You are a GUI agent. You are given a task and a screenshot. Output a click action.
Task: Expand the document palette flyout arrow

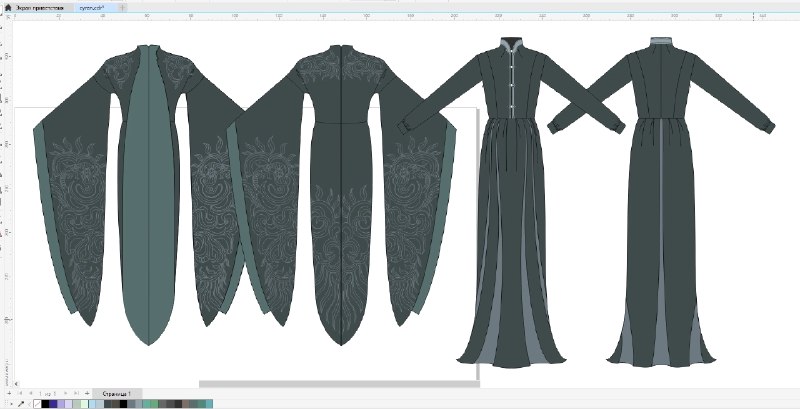coord(12,404)
